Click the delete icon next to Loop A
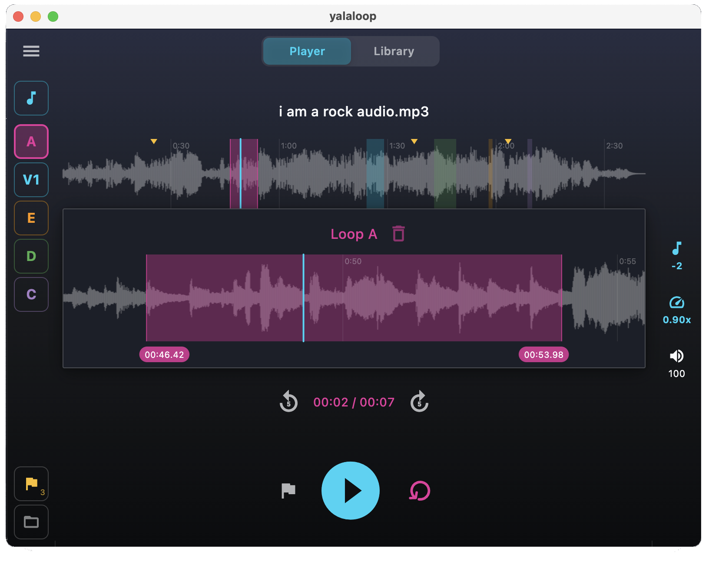Viewport: 709px width, 588px height. 398,234
